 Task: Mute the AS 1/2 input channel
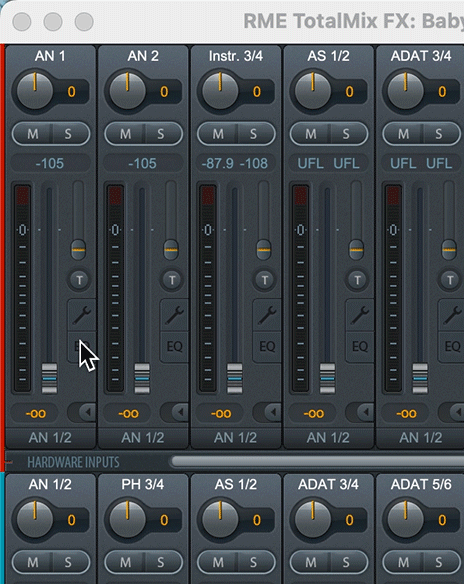click(311, 134)
